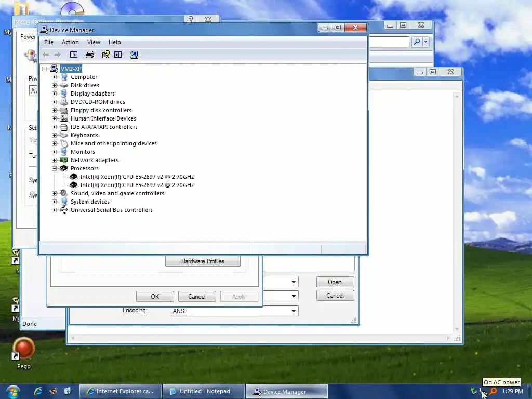The image size is (532, 399).
Task: Open the Help menu
Action: (115, 42)
